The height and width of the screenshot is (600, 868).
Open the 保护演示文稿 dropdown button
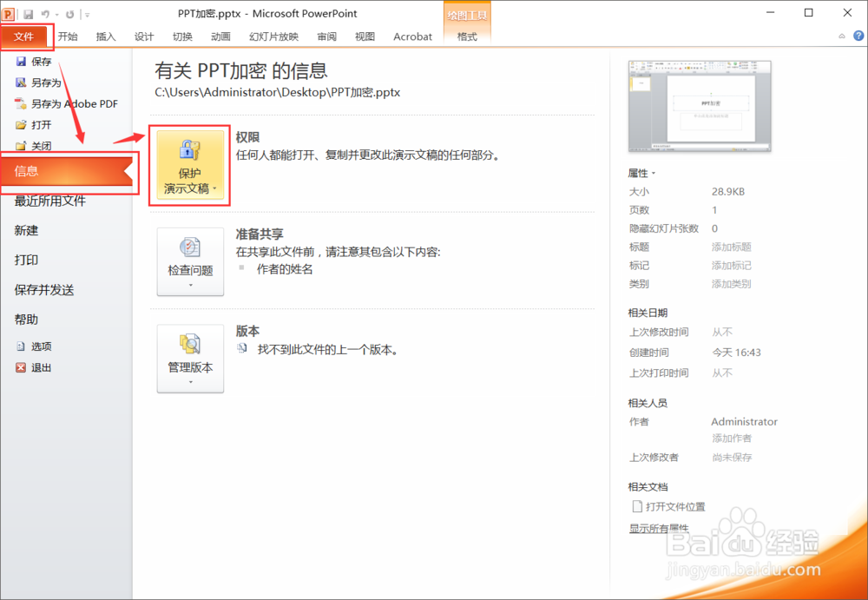tap(190, 165)
